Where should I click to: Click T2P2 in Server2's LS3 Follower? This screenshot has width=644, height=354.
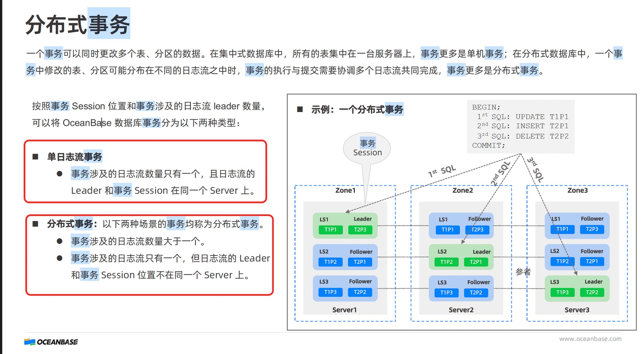tap(476, 293)
